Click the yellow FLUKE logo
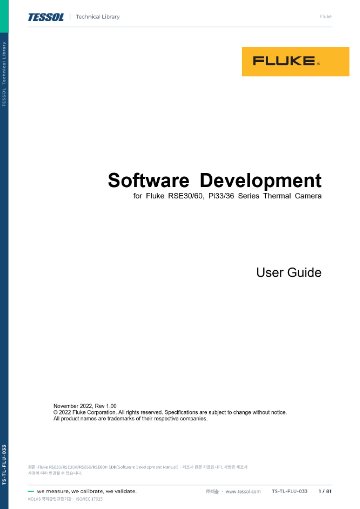Image resolution: width=360 pixels, height=509 pixels. tap(295, 61)
